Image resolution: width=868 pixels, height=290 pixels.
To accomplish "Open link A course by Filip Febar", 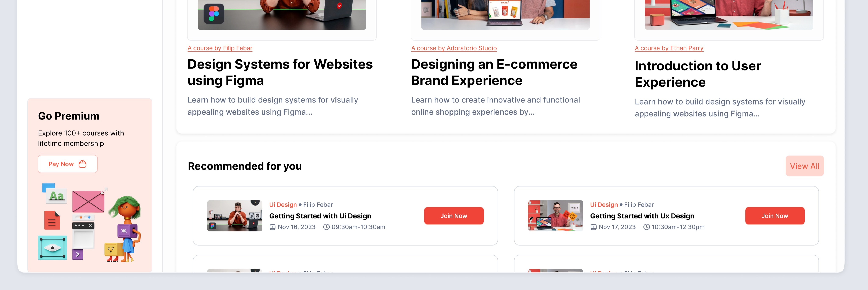I will 220,48.
